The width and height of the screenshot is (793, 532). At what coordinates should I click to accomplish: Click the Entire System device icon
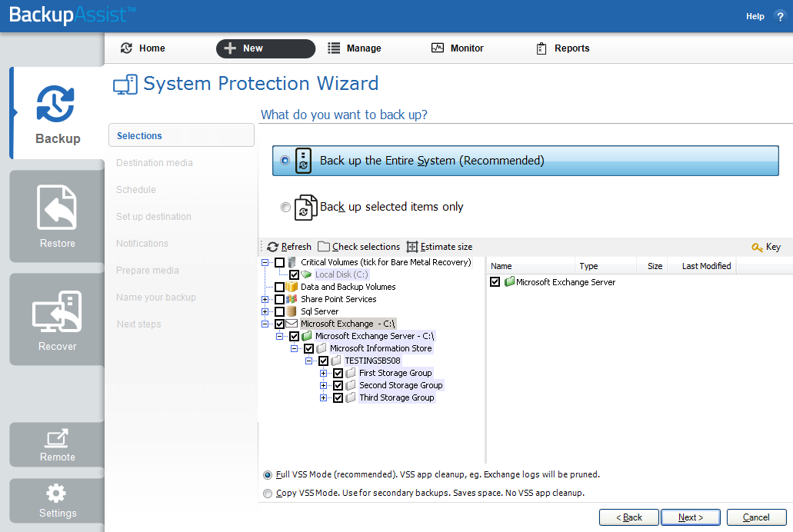coord(304,161)
